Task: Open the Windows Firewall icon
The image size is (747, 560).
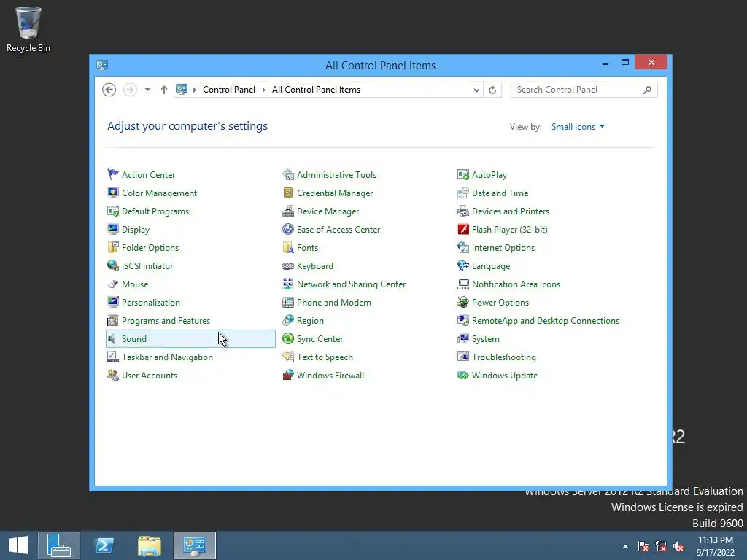Action: tap(288, 376)
